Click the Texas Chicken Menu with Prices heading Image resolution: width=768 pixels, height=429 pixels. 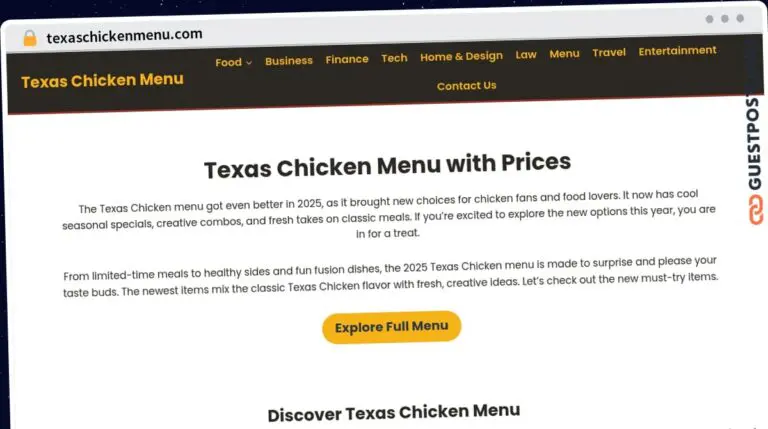[x=387, y=165]
